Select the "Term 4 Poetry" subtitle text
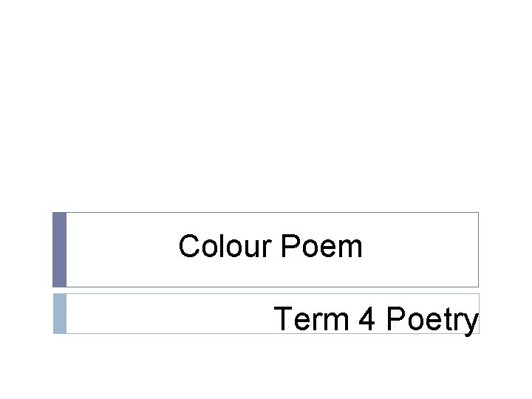 (376, 319)
